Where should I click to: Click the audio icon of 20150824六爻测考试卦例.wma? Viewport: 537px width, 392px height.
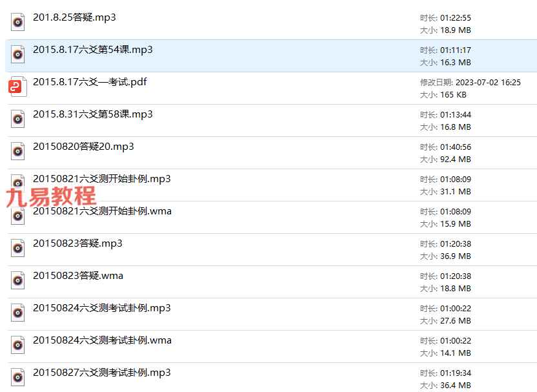18,345
